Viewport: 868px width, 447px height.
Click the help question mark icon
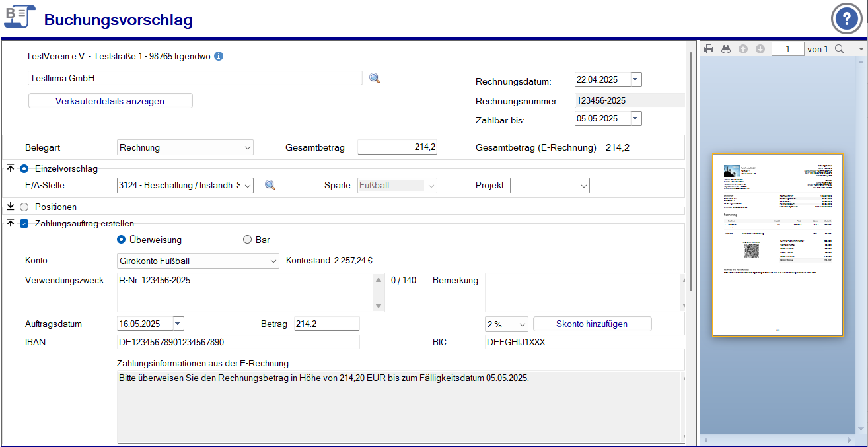click(846, 19)
